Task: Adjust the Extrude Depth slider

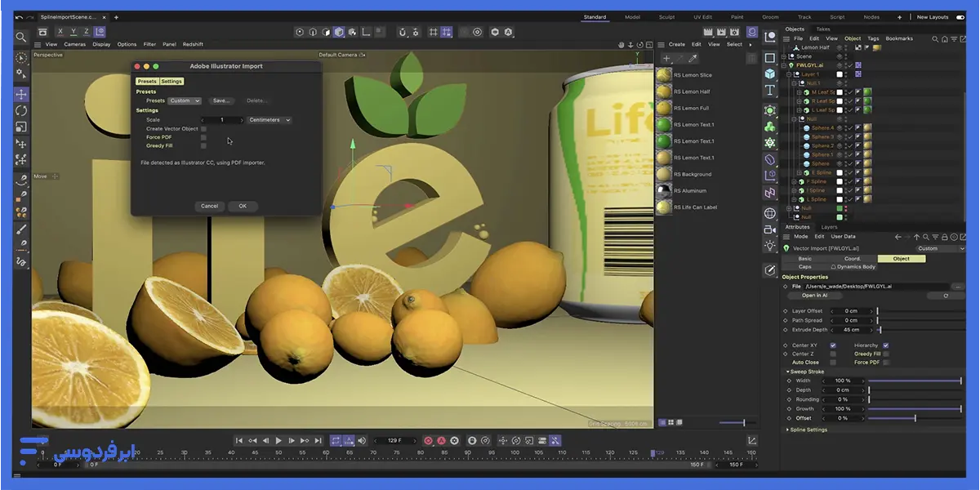Action: [920, 329]
